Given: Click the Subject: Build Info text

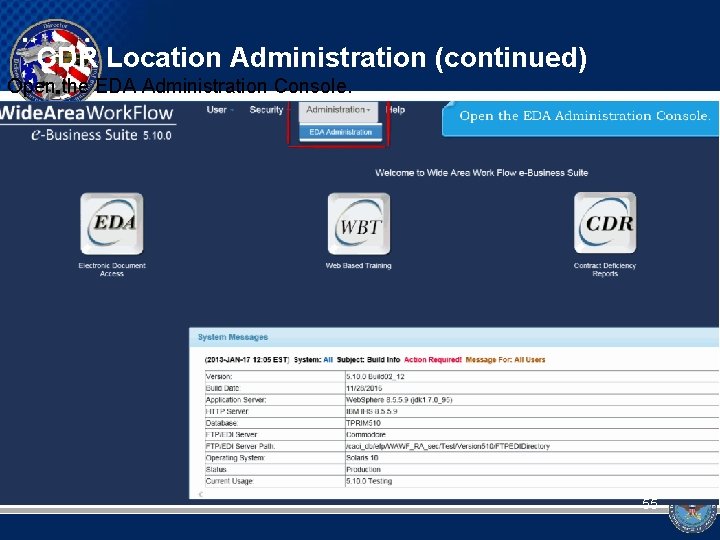Looking at the screenshot, I should (x=368, y=360).
